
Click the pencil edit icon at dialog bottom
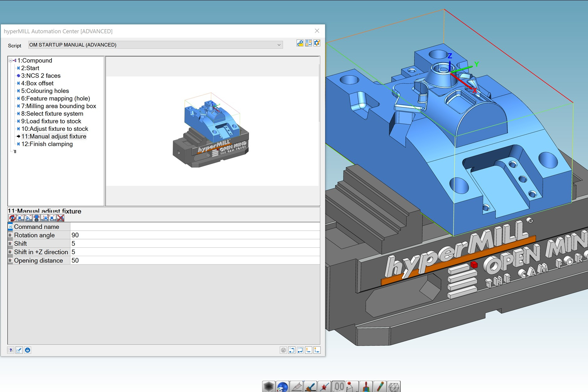pos(19,350)
